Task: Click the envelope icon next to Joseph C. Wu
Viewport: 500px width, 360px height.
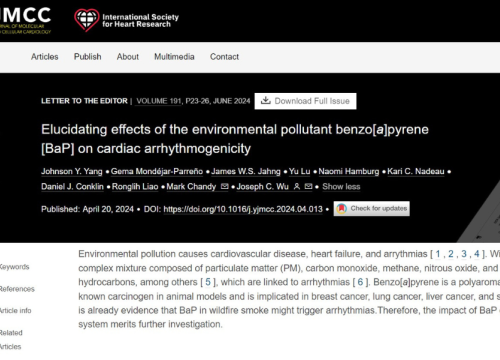Action: pos(309,186)
